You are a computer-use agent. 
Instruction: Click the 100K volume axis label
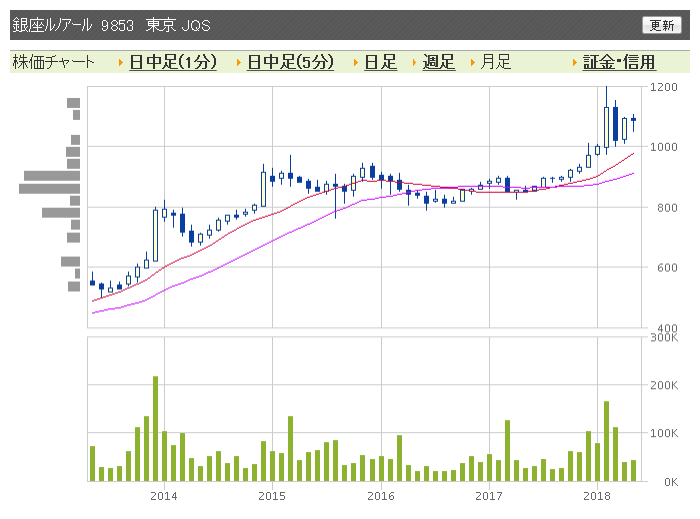click(664, 433)
